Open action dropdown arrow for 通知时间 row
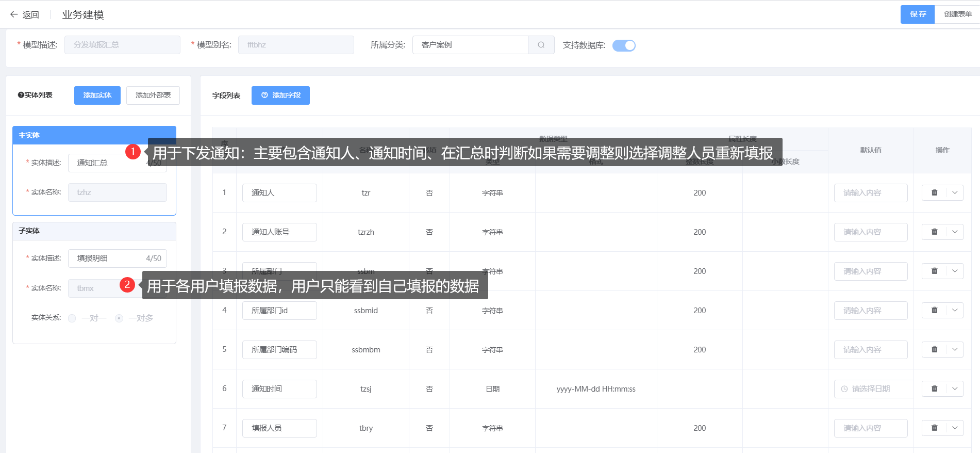The width and height of the screenshot is (980, 453). pos(955,389)
